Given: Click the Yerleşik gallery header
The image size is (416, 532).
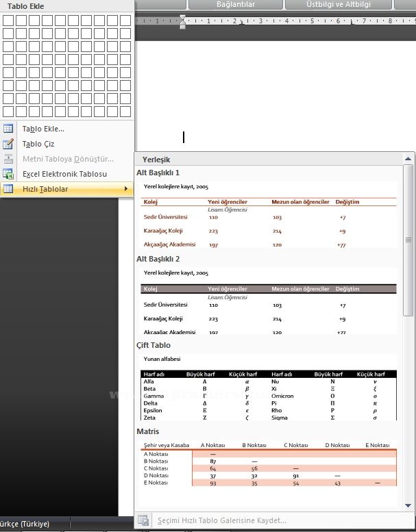Looking at the screenshot, I should (x=156, y=160).
